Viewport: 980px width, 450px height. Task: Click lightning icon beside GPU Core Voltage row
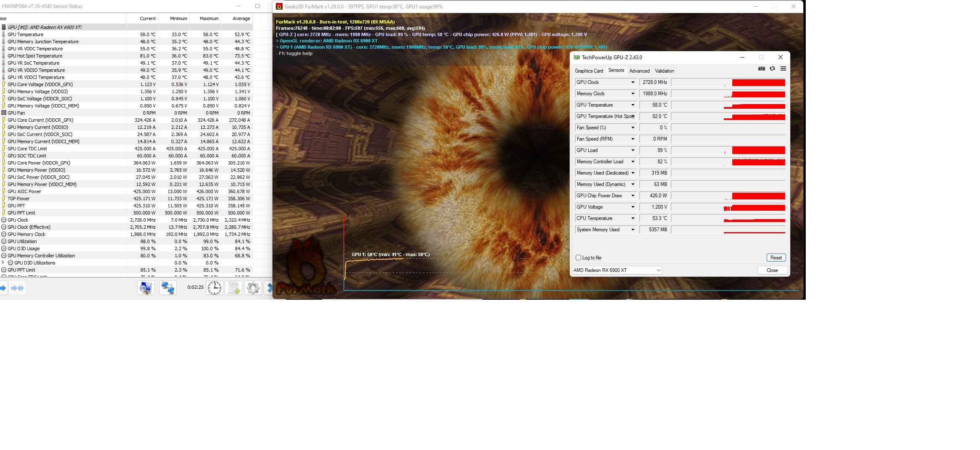pos(4,84)
